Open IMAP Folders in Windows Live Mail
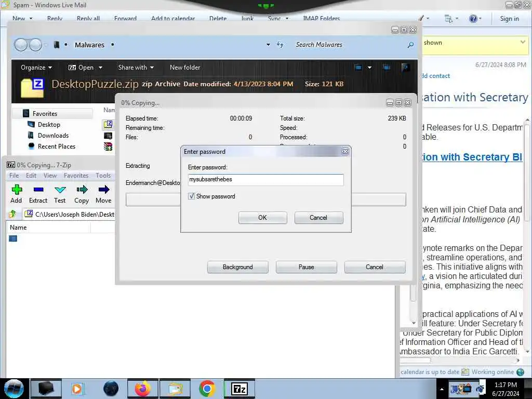This screenshot has height=399, width=532. [321, 19]
